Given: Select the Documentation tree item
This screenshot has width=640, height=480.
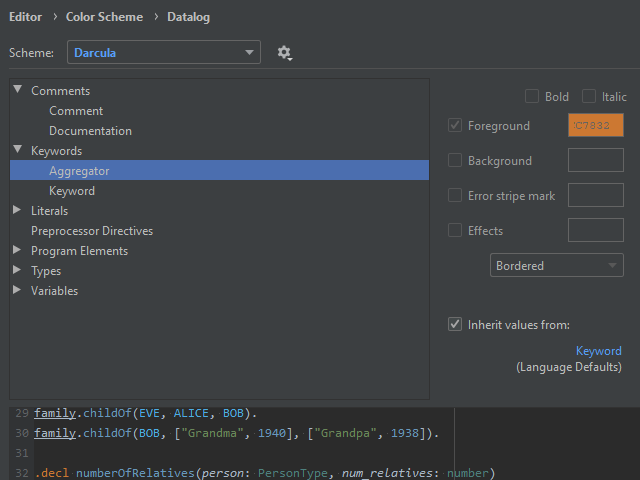Looking at the screenshot, I should pyautogui.click(x=90, y=131).
